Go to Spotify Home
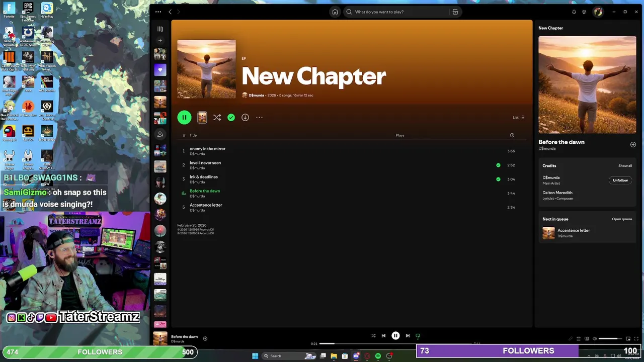Viewport: 644px width, 362px height. tap(335, 12)
